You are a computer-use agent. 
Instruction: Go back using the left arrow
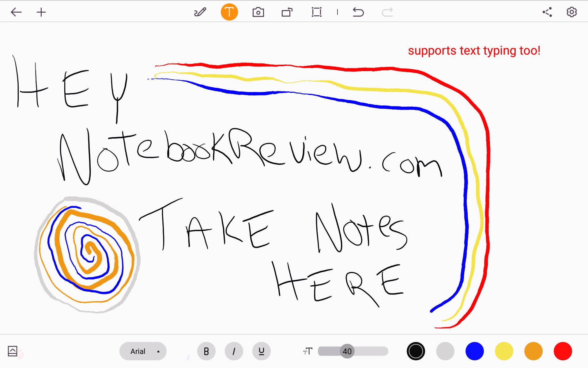tap(16, 12)
